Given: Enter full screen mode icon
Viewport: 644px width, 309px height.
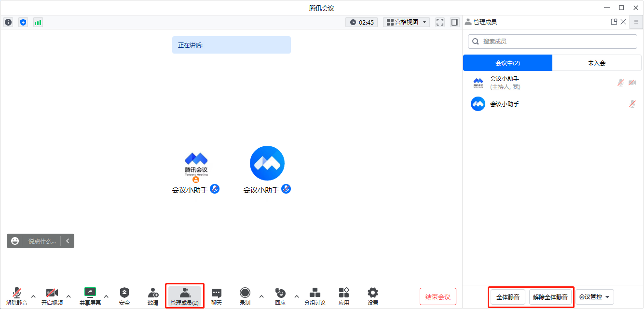Looking at the screenshot, I should click(440, 22).
